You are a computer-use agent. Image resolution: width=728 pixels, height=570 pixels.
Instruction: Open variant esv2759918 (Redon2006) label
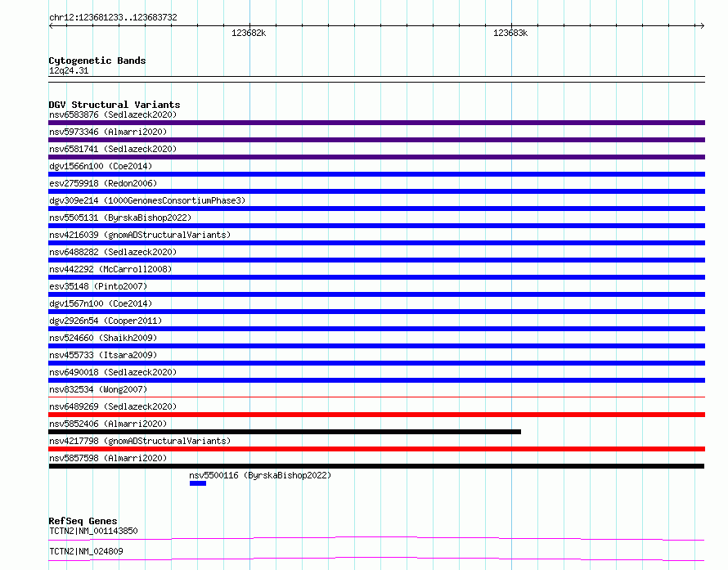(x=103, y=183)
